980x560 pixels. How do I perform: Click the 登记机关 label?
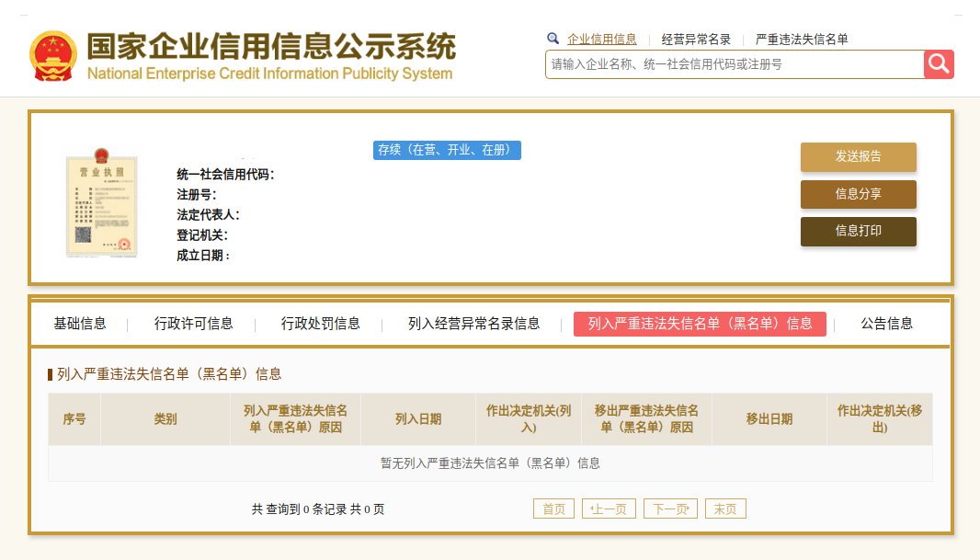click(202, 235)
